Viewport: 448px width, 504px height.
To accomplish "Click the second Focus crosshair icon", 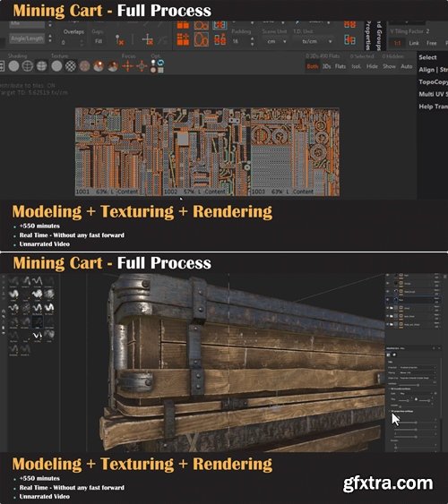I will pos(142,66).
